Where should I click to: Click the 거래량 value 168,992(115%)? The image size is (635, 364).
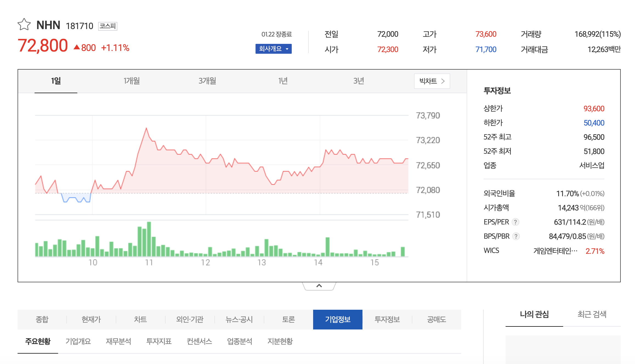(598, 34)
